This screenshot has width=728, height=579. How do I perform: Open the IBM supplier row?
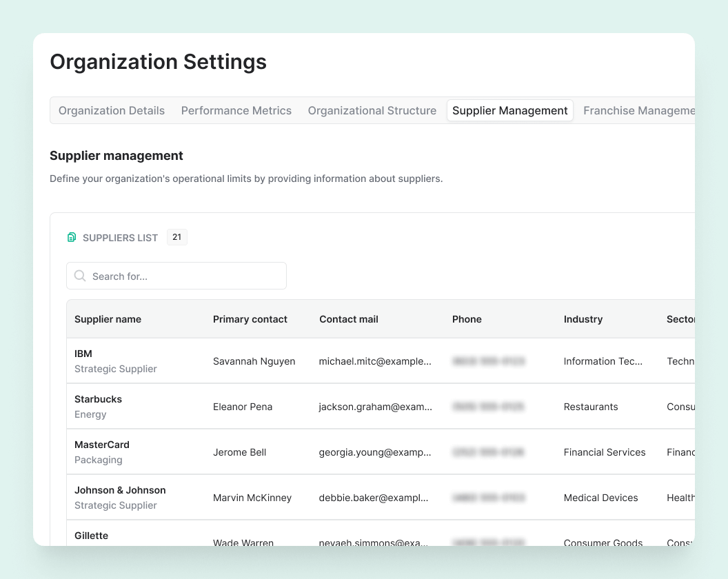(x=83, y=354)
